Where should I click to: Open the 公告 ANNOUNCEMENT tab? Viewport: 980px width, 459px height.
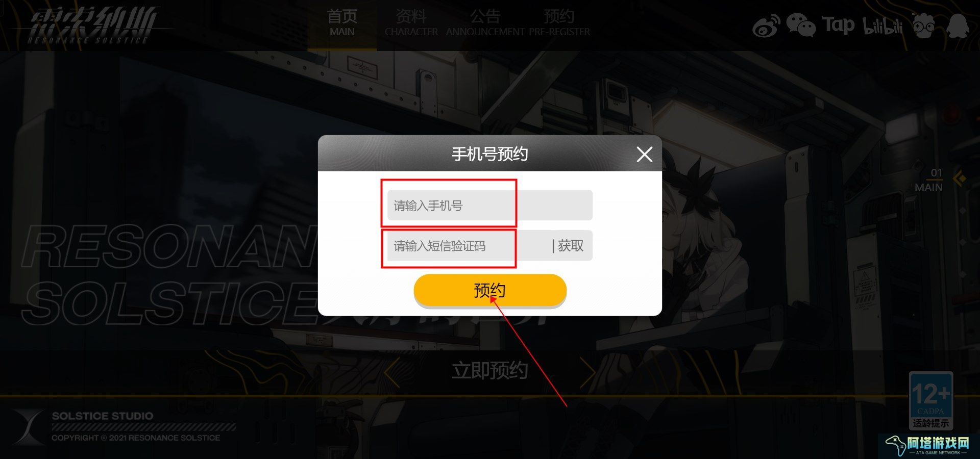pos(485,23)
